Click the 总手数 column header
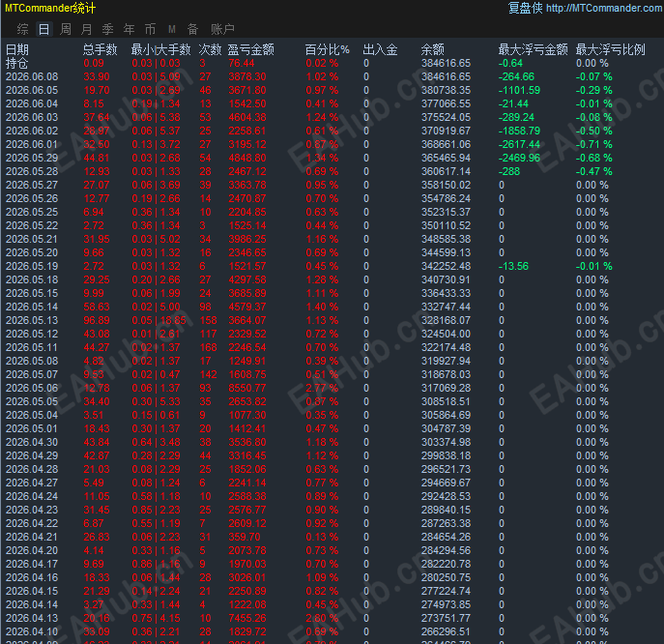664x644 pixels. pyautogui.click(x=100, y=49)
